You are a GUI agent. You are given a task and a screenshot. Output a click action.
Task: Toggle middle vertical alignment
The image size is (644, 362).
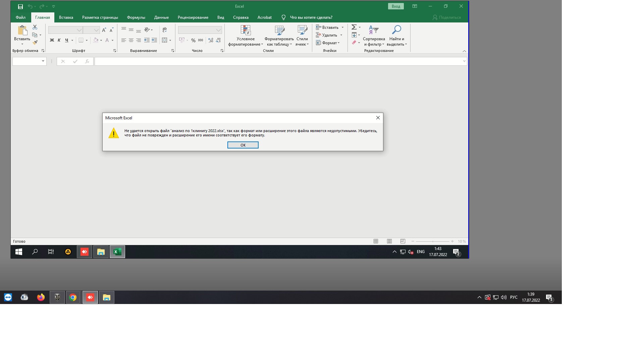(131, 29)
